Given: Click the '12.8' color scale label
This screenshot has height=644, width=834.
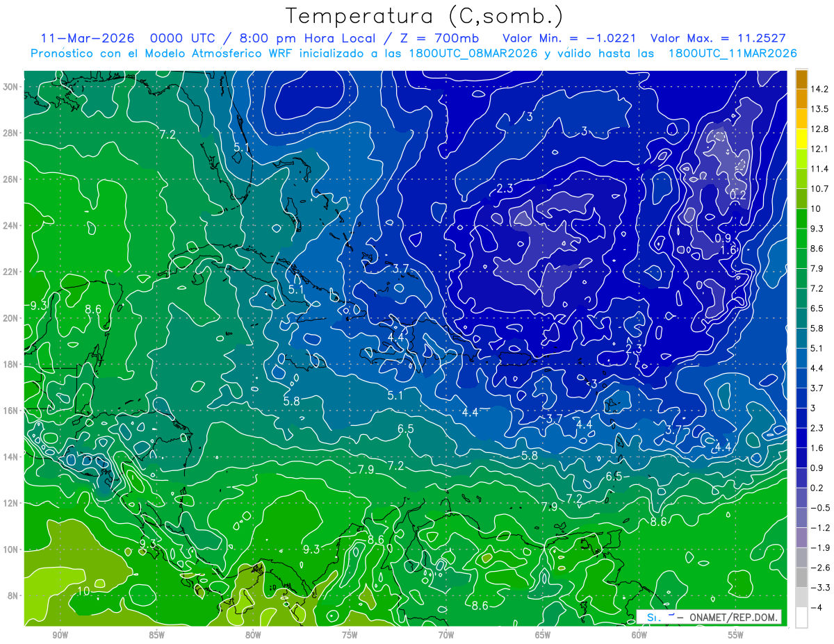Looking at the screenshot, I should (x=820, y=129).
